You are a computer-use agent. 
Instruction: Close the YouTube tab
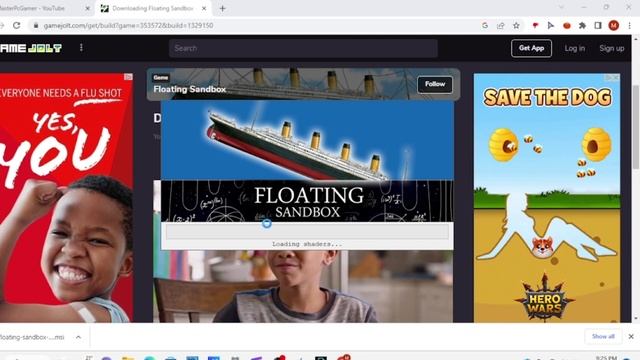pyautogui.click(x=87, y=8)
